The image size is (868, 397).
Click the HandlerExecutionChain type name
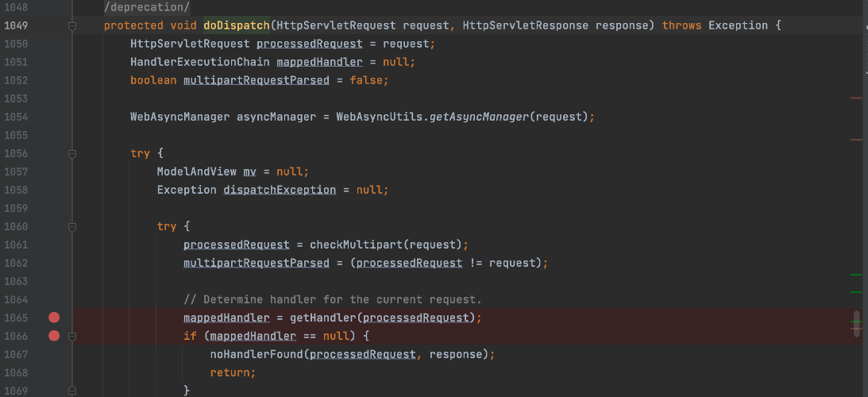tap(200, 62)
